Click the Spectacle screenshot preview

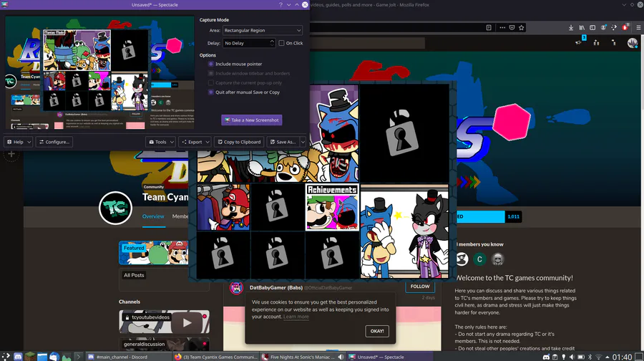99,72
